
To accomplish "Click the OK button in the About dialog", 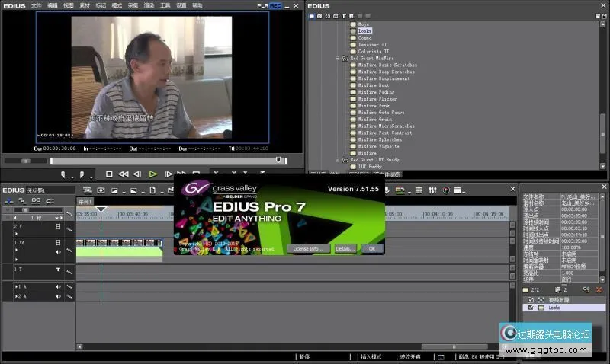I will (x=371, y=248).
